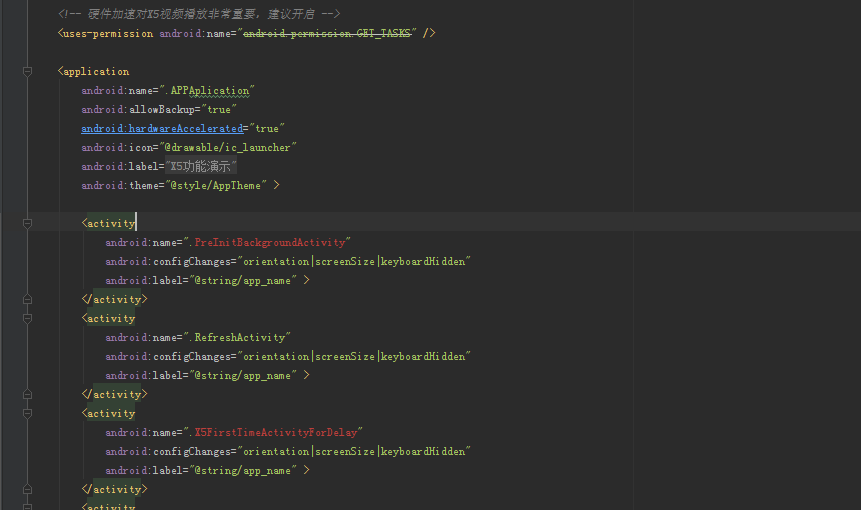Click the uses-permission tag name
Image resolution: width=861 pixels, height=510 pixels.
[108, 33]
